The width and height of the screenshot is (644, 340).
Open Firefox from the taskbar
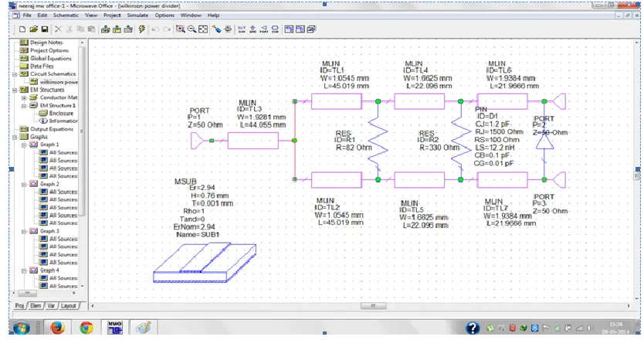click(57, 328)
